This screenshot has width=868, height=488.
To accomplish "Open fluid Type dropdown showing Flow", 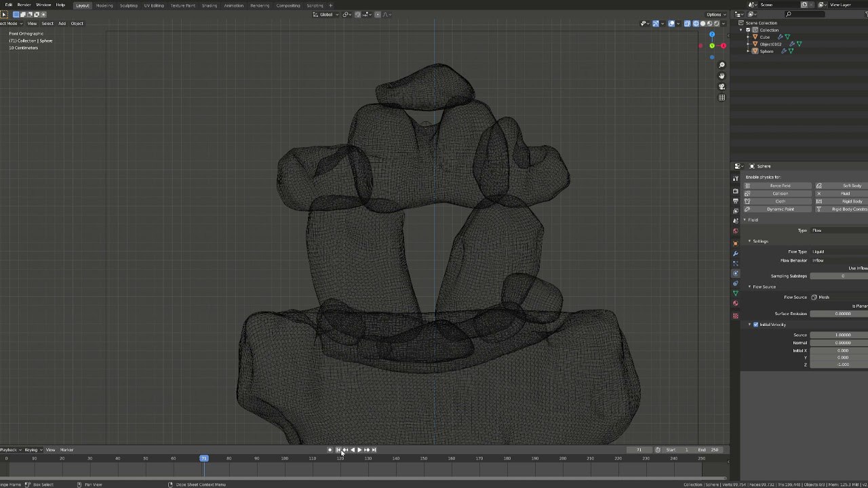I will click(839, 230).
